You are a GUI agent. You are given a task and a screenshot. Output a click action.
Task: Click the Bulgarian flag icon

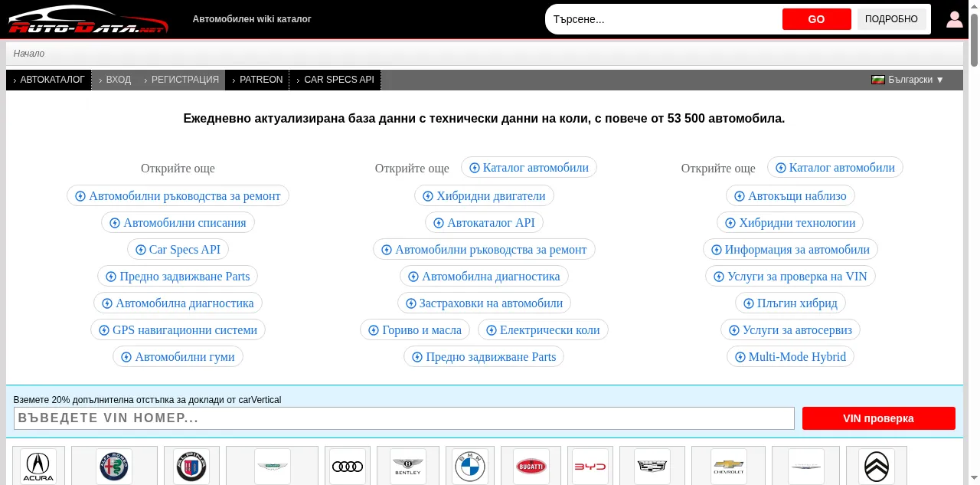[x=878, y=80]
